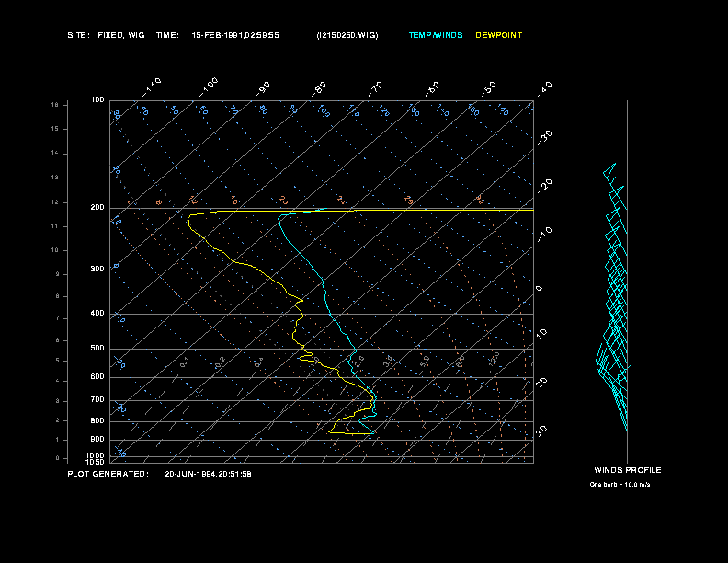This screenshot has width=728, height=563.
Task: Click the right-side temperature label '-30'
Action: pos(544,138)
